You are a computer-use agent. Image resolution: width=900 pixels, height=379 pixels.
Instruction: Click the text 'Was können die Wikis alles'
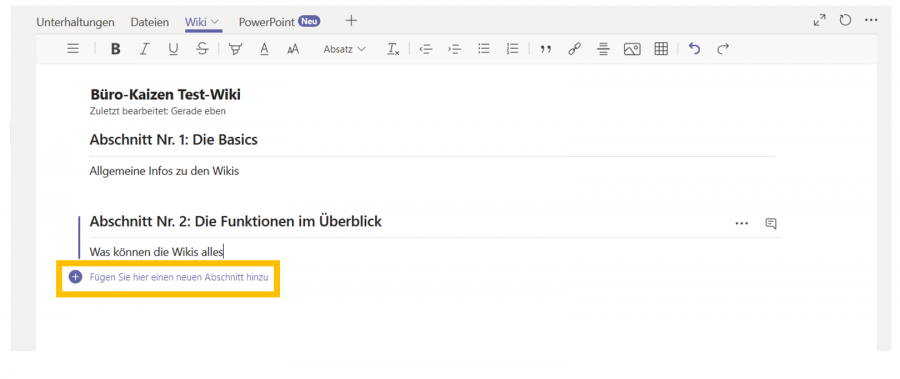(156, 252)
